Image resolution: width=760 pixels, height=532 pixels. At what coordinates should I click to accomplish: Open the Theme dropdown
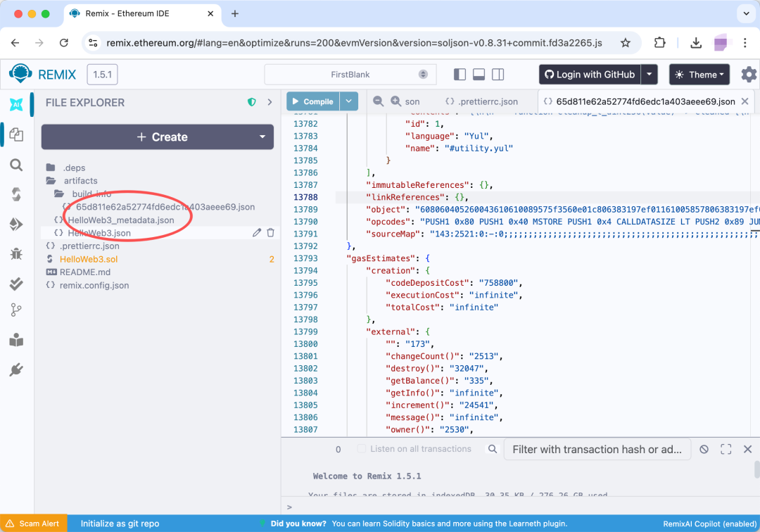click(x=699, y=74)
